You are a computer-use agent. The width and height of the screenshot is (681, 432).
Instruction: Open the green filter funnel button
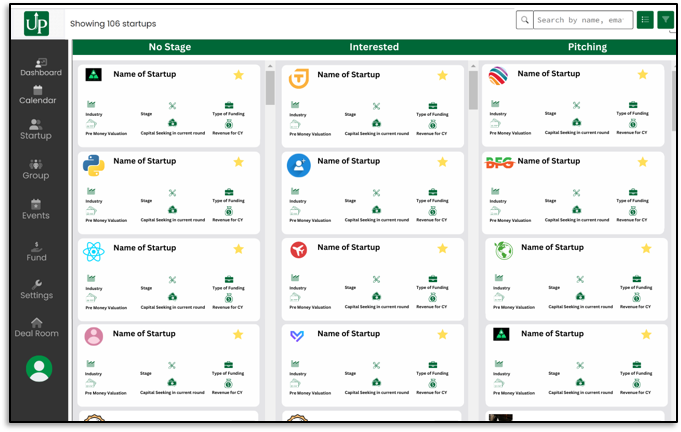click(x=665, y=20)
